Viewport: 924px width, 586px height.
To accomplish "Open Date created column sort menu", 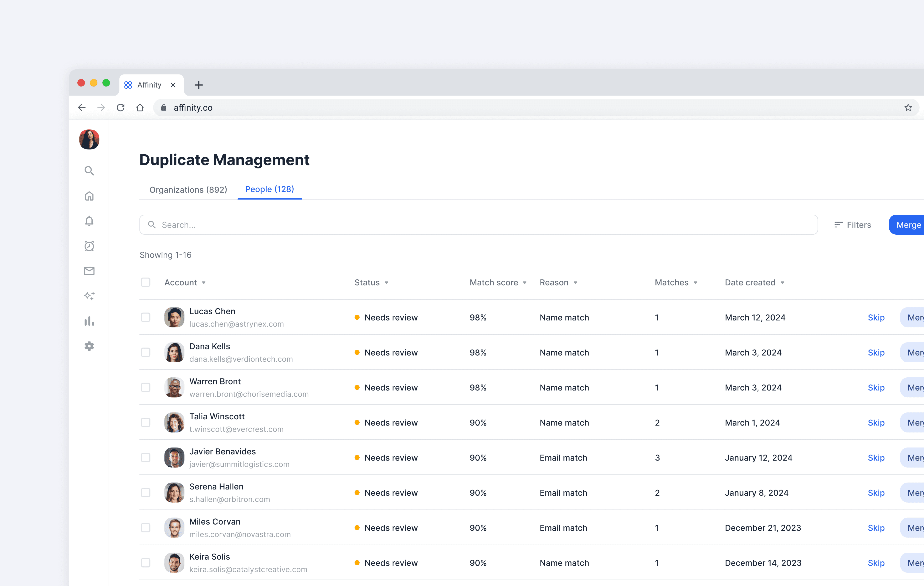I will [x=782, y=283].
